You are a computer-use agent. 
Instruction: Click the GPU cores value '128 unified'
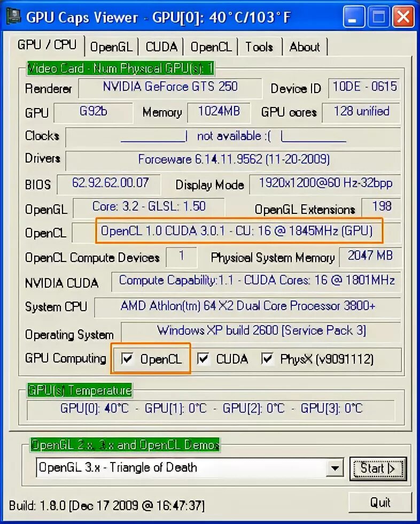click(x=361, y=112)
